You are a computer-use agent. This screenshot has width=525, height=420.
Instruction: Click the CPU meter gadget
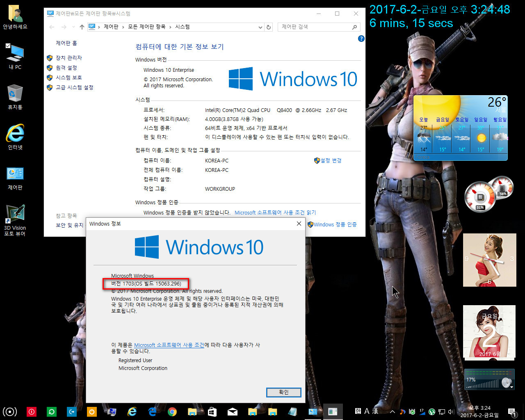480,197
